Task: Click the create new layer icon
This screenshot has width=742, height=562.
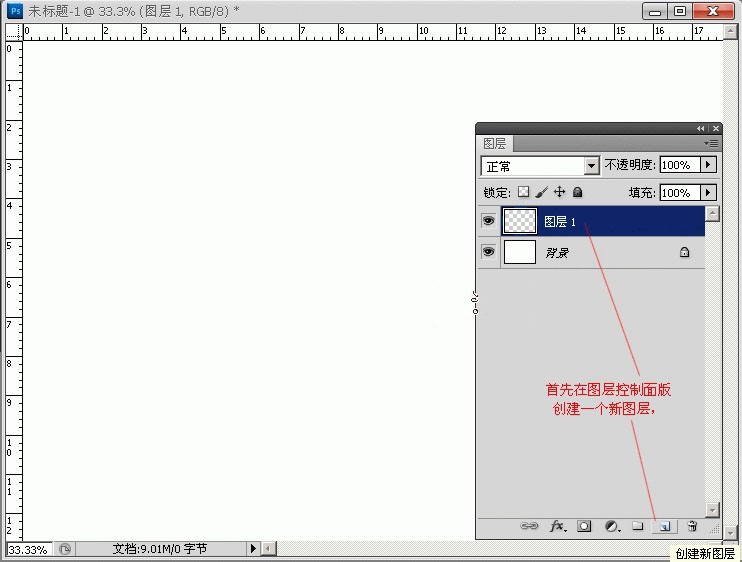Action: [x=665, y=526]
